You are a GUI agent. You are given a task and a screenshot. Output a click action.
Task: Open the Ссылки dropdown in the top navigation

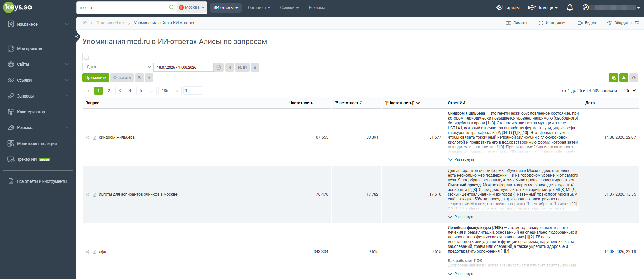click(289, 8)
